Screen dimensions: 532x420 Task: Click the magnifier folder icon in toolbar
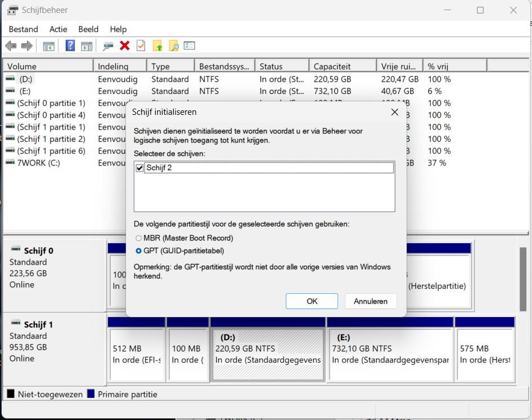(x=174, y=46)
